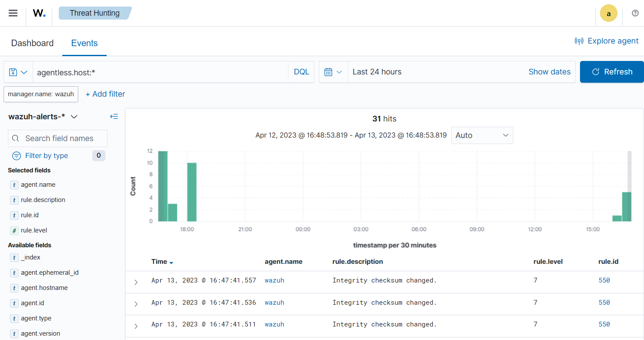Click the help question mark icon
Viewport: 644px width, 340px height.
(x=635, y=13)
